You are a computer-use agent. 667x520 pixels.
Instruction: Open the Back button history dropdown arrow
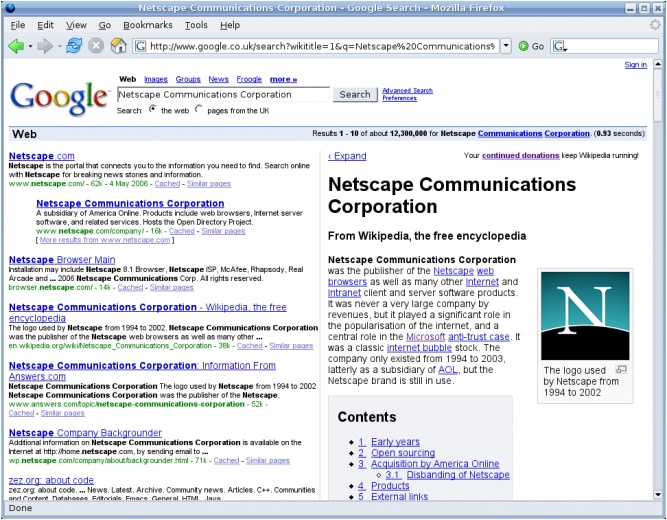pyautogui.click(x=30, y=46)
